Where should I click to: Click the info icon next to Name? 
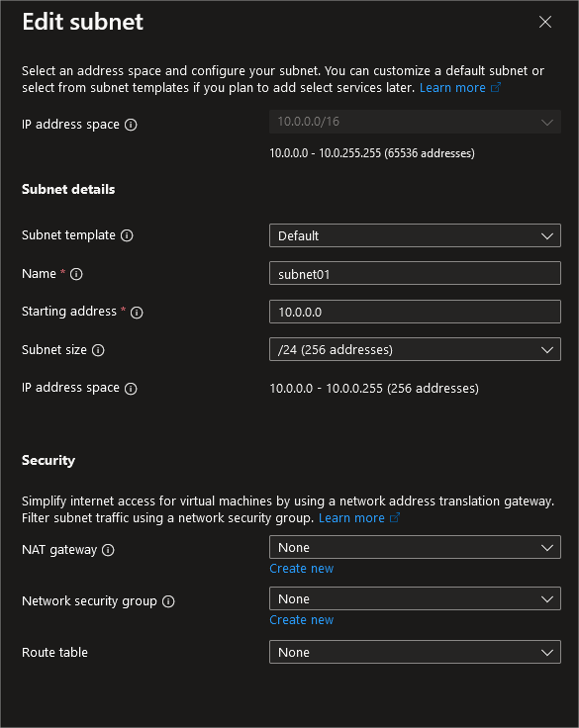tap(76, 274)
